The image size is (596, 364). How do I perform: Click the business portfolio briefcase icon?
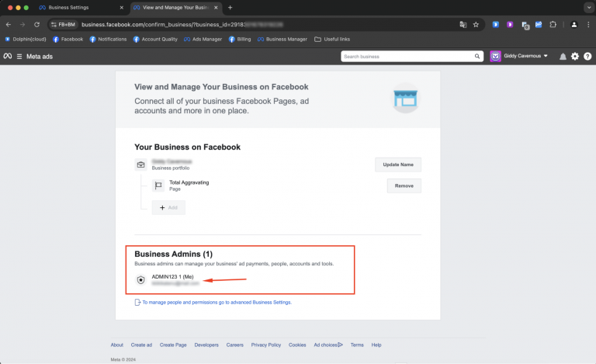[141, 165]
